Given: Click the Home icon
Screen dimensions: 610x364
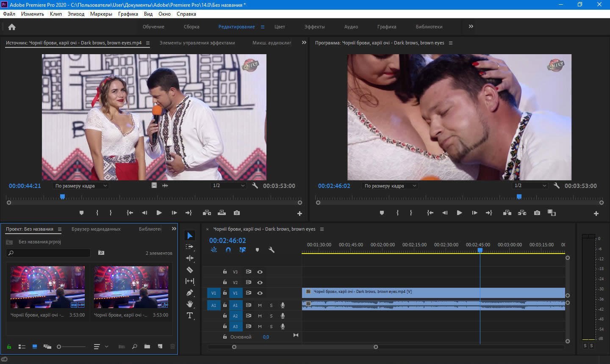Looking at the screenshot, I should point(12,27).
